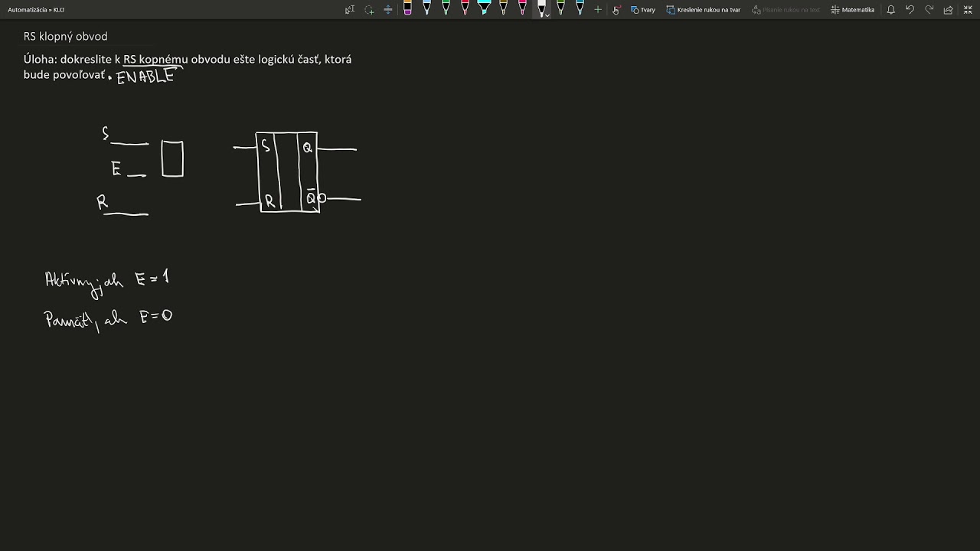Select the red pen
Screen dimensions: 980x551
point(465,9)
